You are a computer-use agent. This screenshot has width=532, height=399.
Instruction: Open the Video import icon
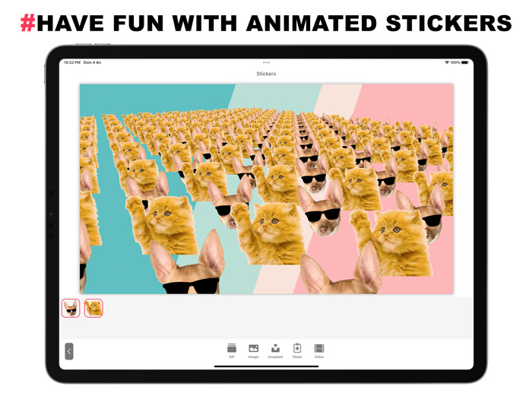(319, 348)
